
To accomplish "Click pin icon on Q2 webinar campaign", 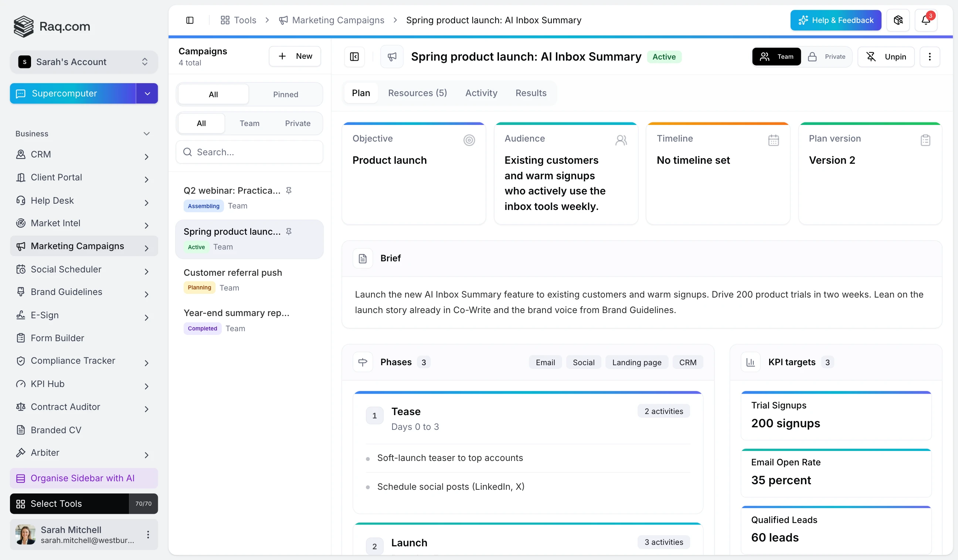I will click(x=289, y=190).
